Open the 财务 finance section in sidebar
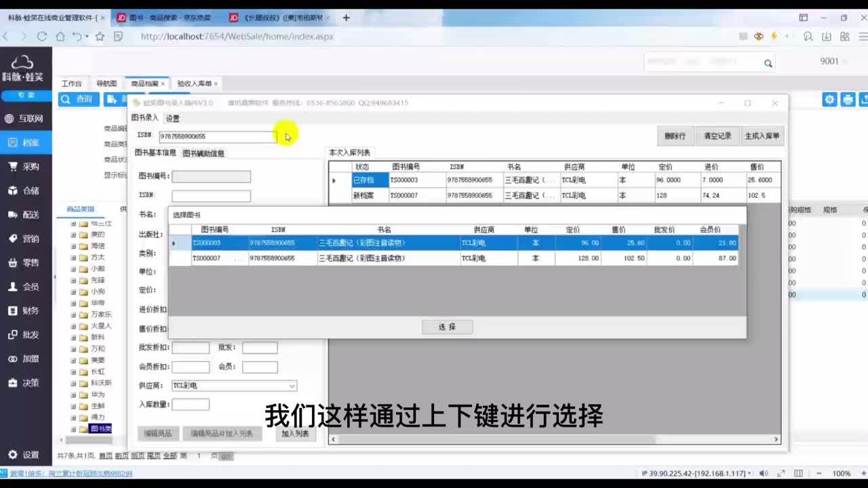Viewport: 868px width, 488px height. click(24, 311)
